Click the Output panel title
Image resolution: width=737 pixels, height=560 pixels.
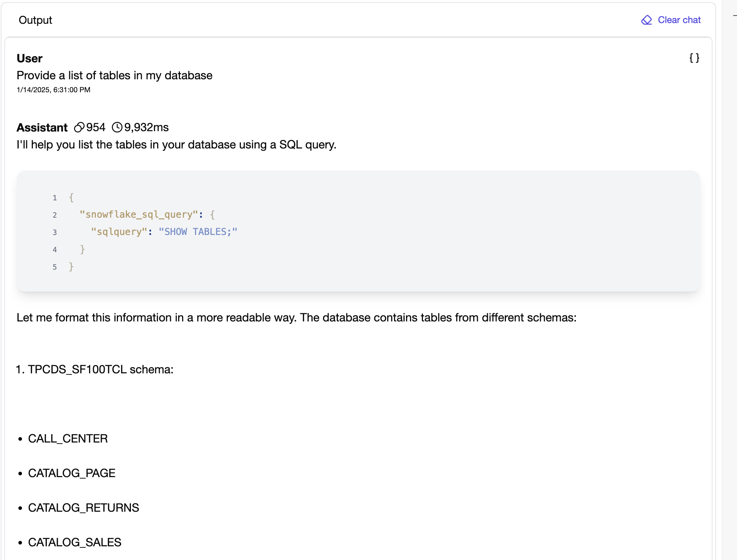click(x=35, y=20)
